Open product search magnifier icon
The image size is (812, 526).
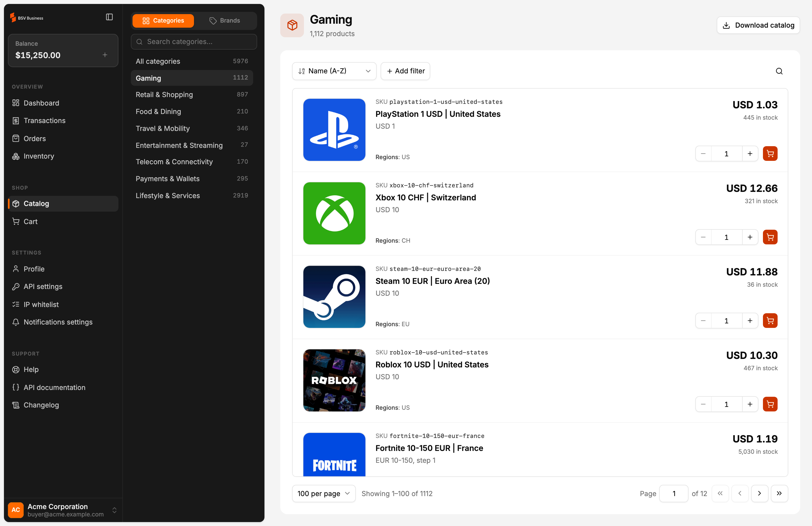coord(779,71)
